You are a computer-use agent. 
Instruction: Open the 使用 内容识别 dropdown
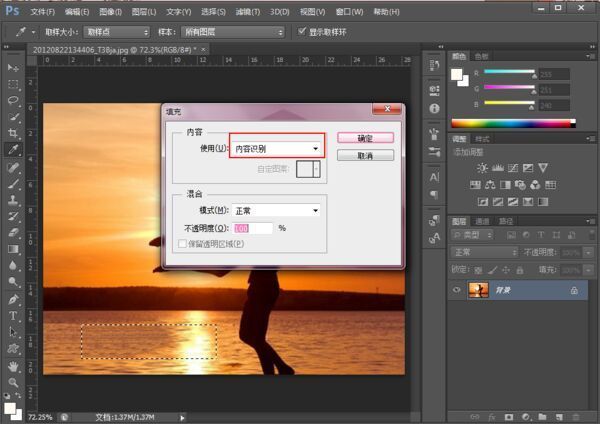pyautogui.click(x=276, y=148)
